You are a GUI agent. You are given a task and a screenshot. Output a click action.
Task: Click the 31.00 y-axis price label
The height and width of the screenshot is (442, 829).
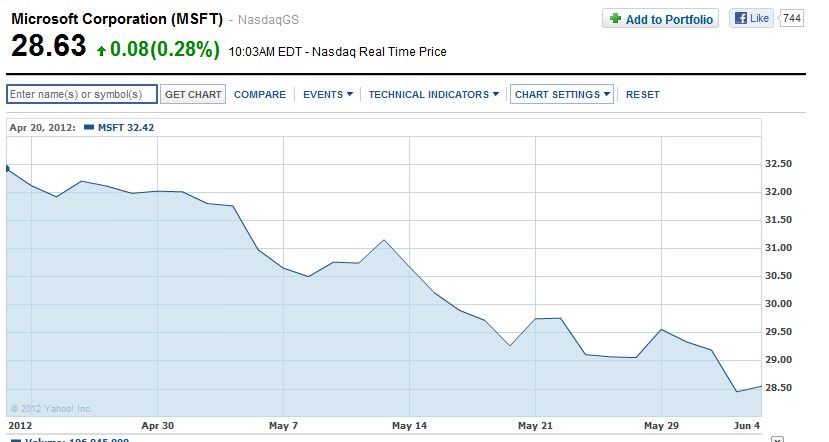[778, 248]
